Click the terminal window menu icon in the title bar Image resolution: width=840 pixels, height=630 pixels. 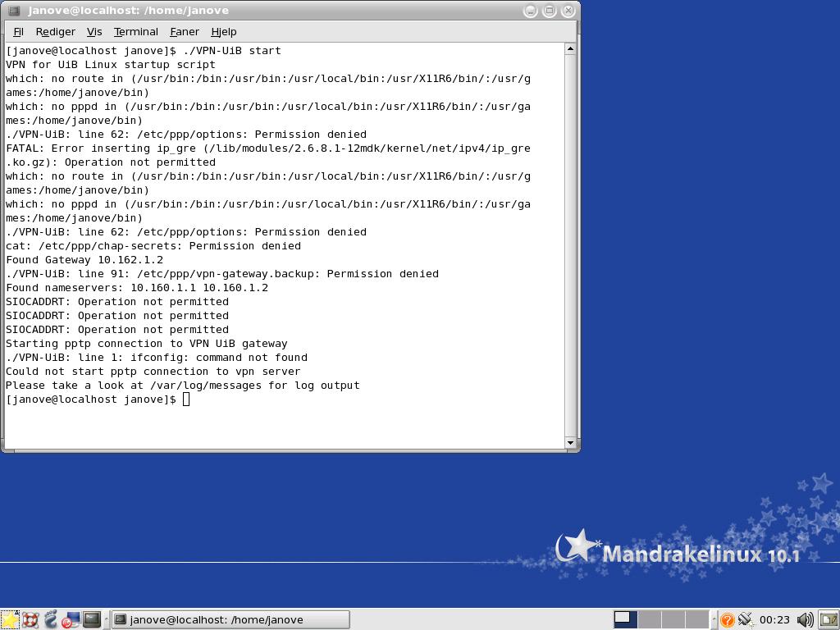click(15, 10)
